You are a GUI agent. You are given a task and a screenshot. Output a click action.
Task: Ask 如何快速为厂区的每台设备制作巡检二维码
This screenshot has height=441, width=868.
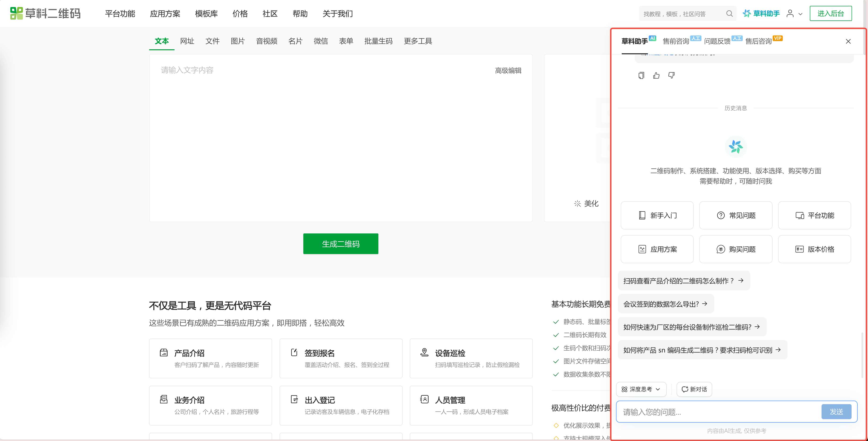click(692, 327)
